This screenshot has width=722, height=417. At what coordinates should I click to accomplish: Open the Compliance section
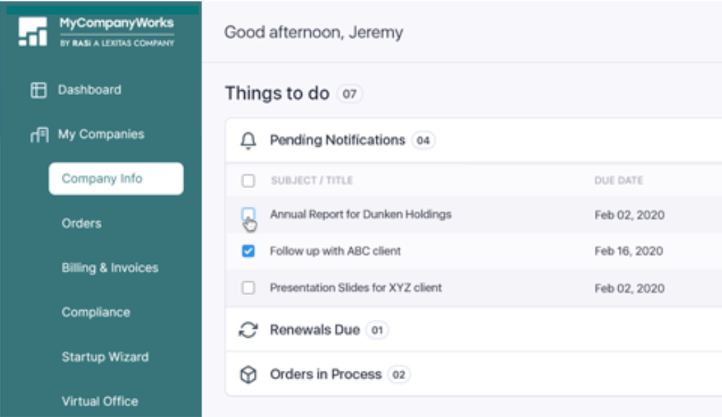pyautogui.click(x=96, y=312)
